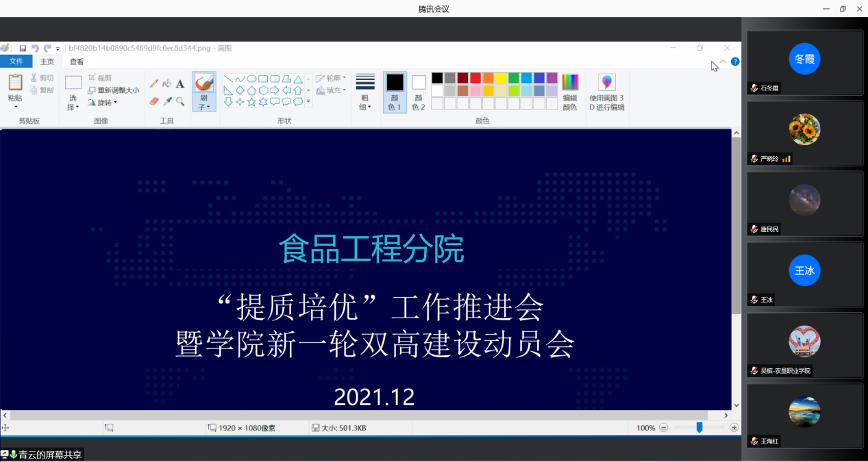Switch to the 查看 (View) ribbon tab
Image resolution: width=868 pixels, height=462 pixels.
[x=77, y=62]
